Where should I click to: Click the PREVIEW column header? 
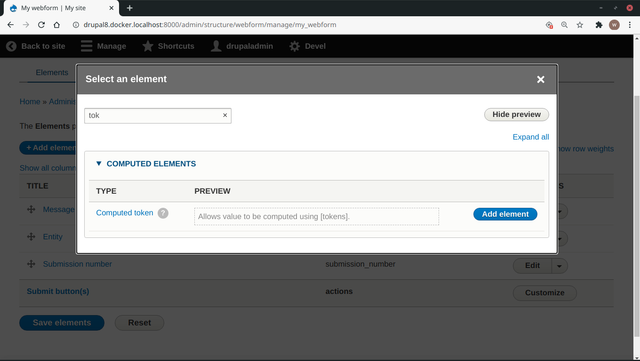tap(212, 191)
